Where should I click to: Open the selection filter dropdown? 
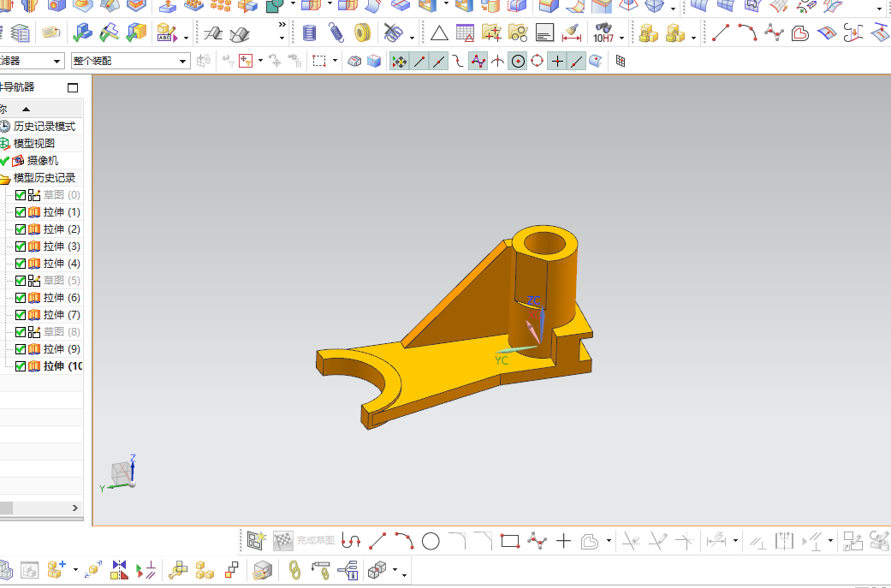click(x=32, y=61)
